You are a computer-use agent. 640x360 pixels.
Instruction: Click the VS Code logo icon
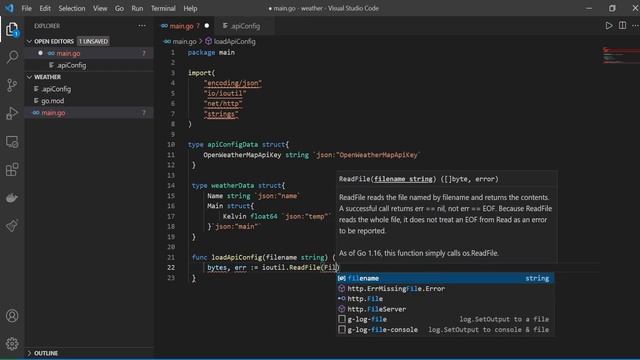(9, 8)
